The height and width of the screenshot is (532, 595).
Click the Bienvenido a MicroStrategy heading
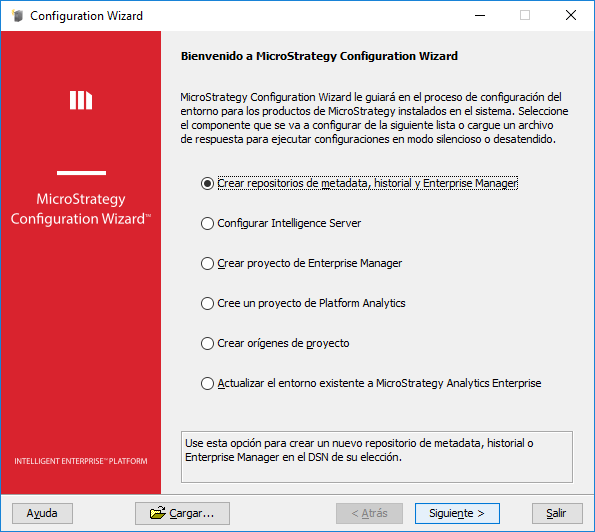319,56
